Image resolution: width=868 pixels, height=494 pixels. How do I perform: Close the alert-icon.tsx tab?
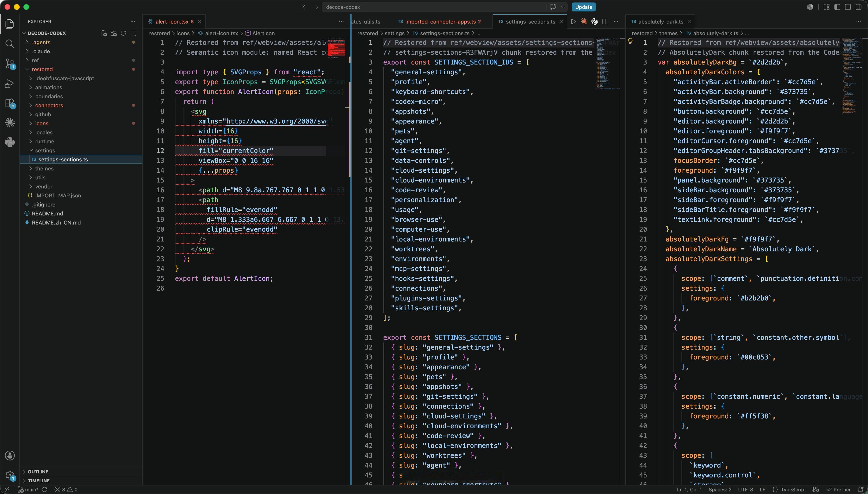[200, 22]
